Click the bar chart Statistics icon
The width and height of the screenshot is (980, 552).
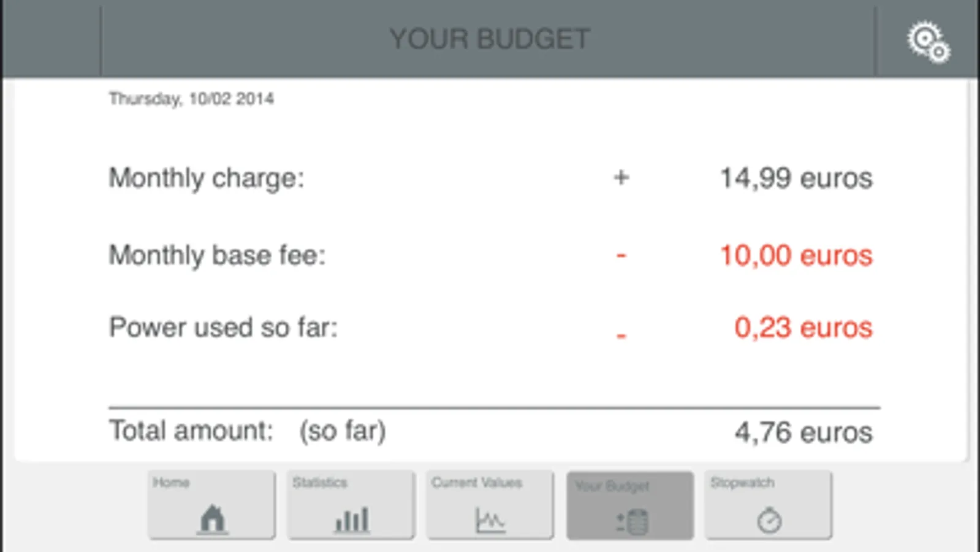click(x=352, y=520)
